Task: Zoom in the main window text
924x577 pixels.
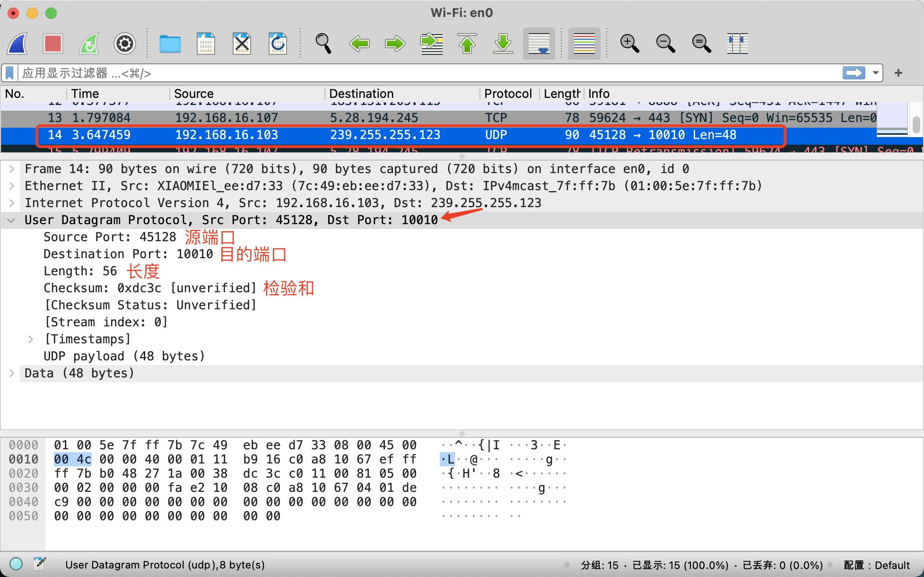Action: [x=629, y=44]
